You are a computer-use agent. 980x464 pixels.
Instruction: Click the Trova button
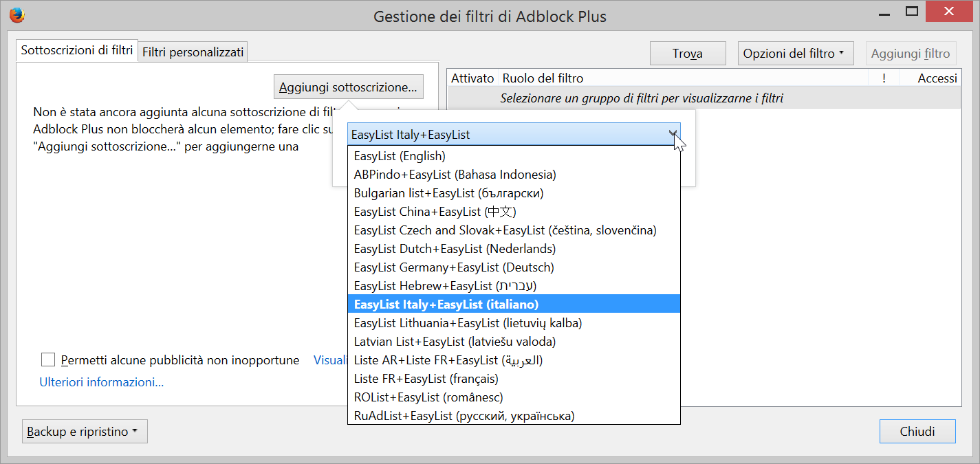688,54
